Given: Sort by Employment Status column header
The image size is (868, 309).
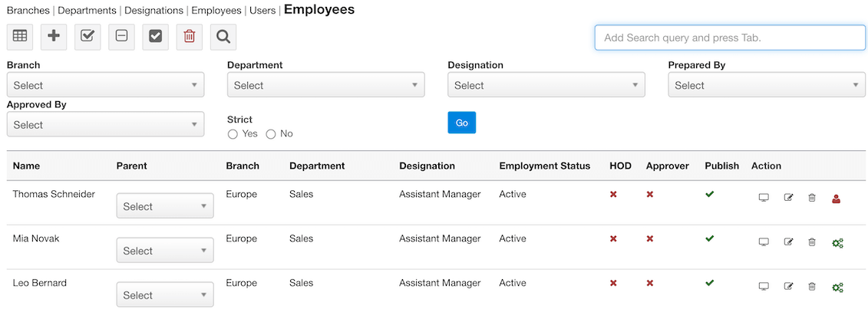Looking at the screenshot, I should click(x=545, y=166).
